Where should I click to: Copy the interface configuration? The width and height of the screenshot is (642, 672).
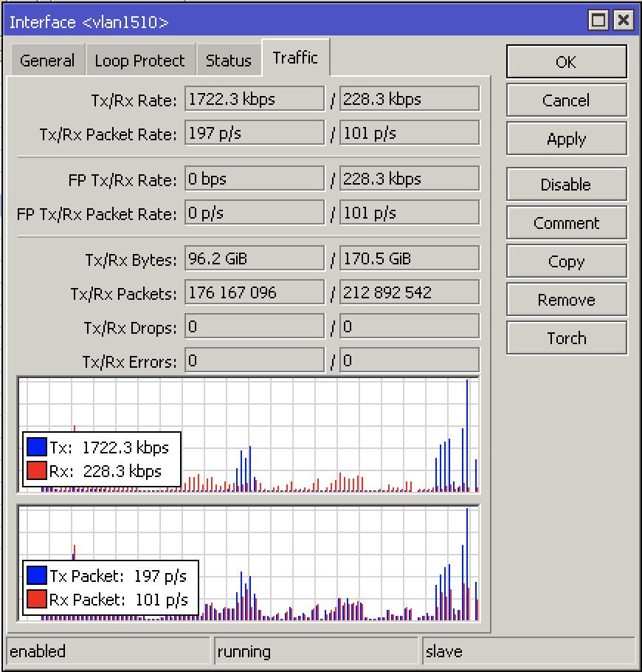click(567, 261)
